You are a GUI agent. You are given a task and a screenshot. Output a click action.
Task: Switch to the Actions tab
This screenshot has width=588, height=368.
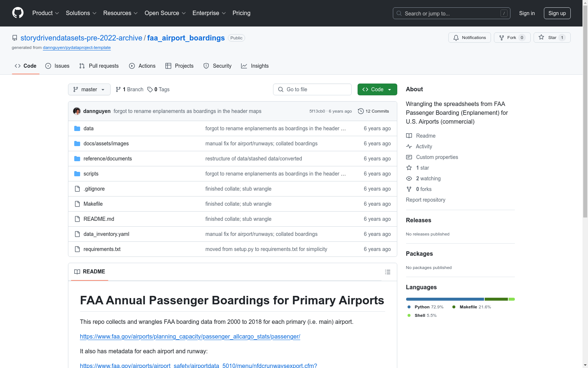pos(142,66)
